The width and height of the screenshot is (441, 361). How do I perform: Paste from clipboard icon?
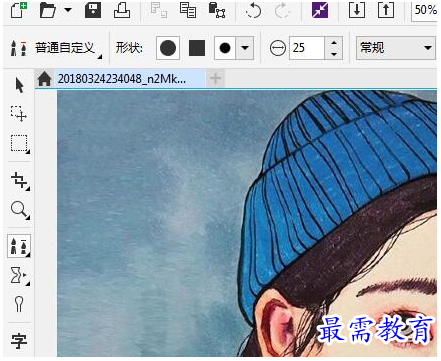pos(217,10)
